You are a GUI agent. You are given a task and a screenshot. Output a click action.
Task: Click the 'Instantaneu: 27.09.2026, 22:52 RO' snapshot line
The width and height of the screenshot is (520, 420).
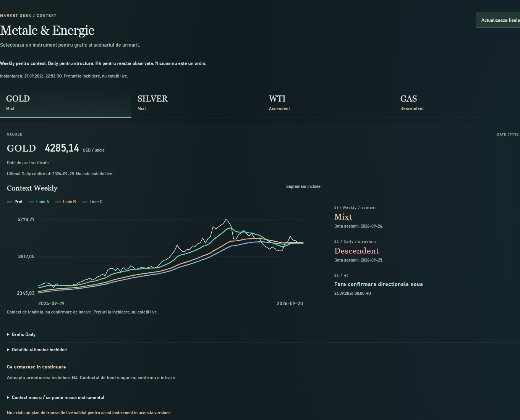click(64, 76)
